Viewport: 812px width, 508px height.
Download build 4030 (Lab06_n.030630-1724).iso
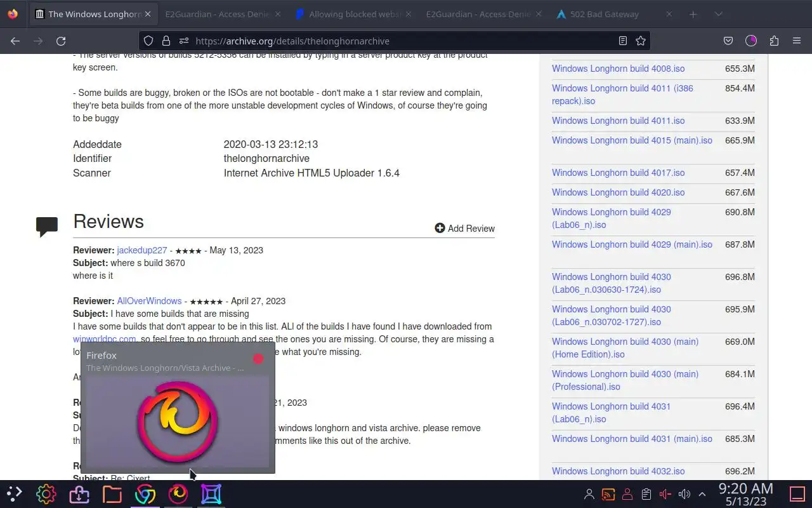(612, 283)
